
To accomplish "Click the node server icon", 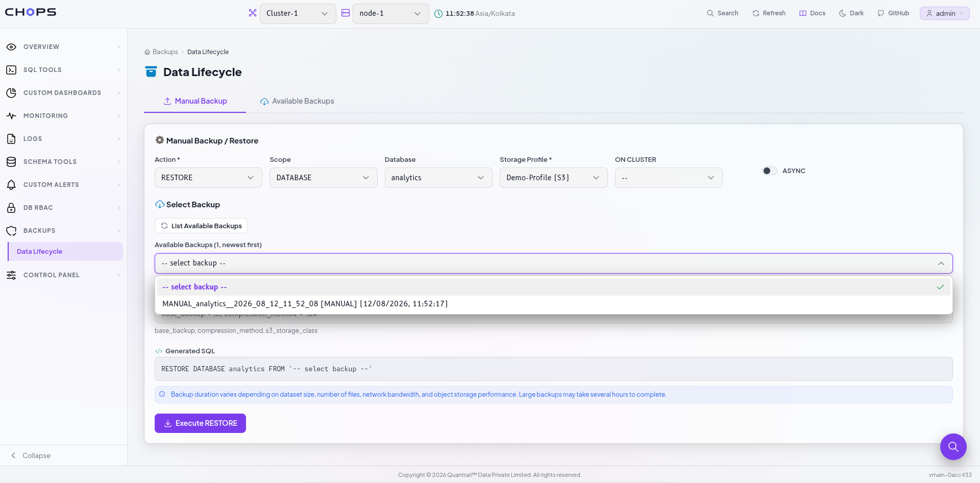I will pos(346,13).
